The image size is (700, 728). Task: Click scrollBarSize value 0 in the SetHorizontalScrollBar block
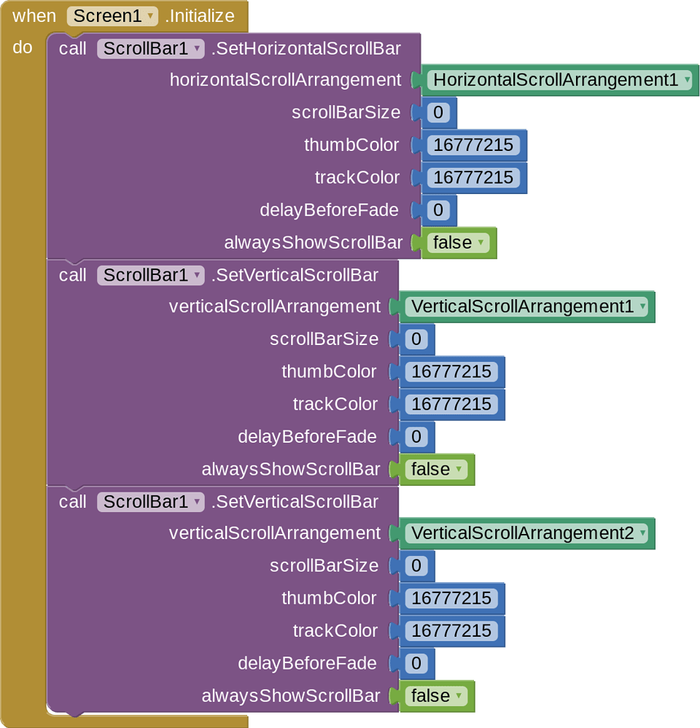(437, 112)
